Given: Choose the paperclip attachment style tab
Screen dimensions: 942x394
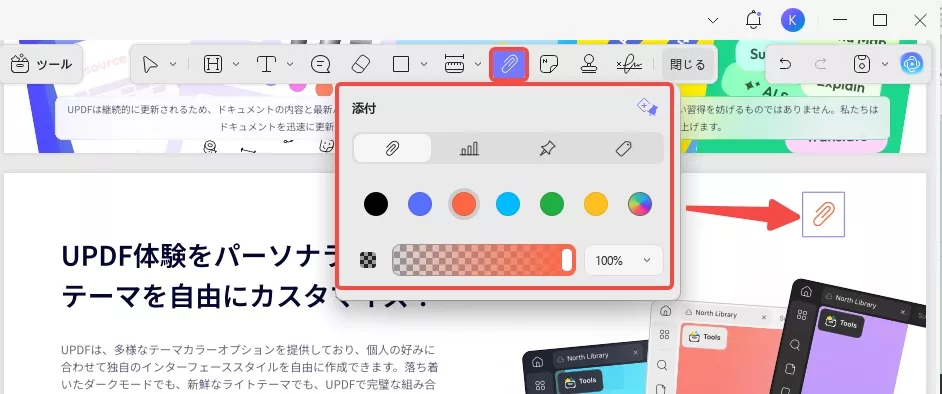Looking at the screenshot, I should coord(392,148).
